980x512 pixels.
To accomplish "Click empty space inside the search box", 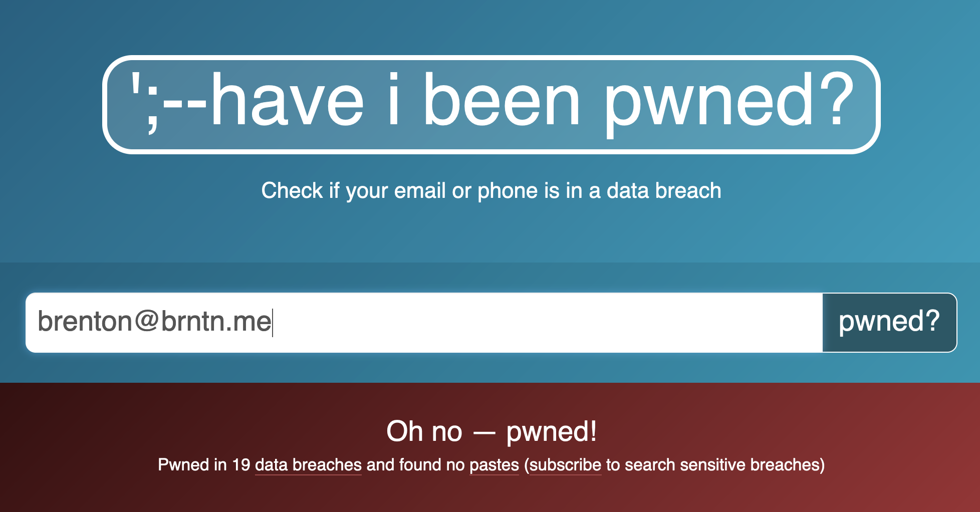I will [551, 322].
